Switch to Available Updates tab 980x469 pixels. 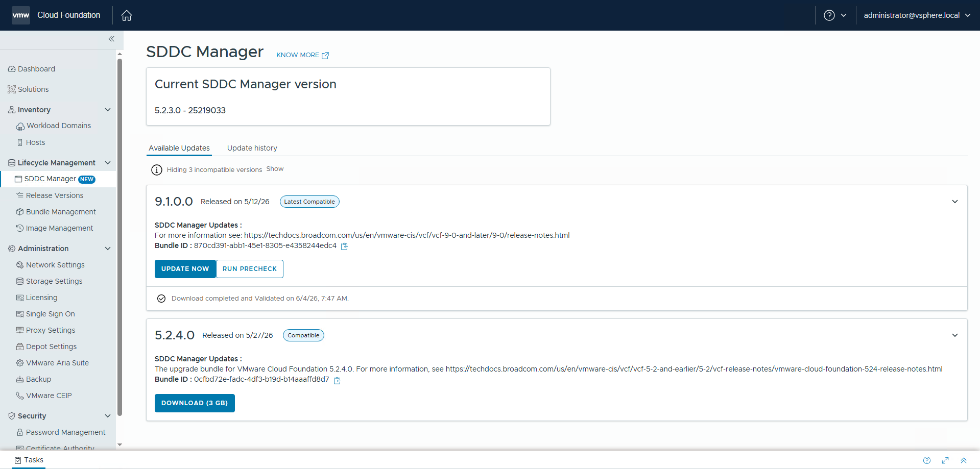click(x=179, y=148)
